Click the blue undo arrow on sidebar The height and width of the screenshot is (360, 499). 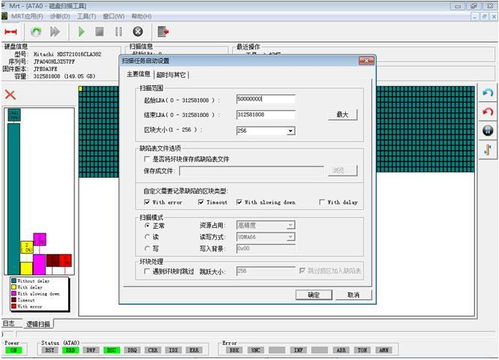(x=488, y=92)
